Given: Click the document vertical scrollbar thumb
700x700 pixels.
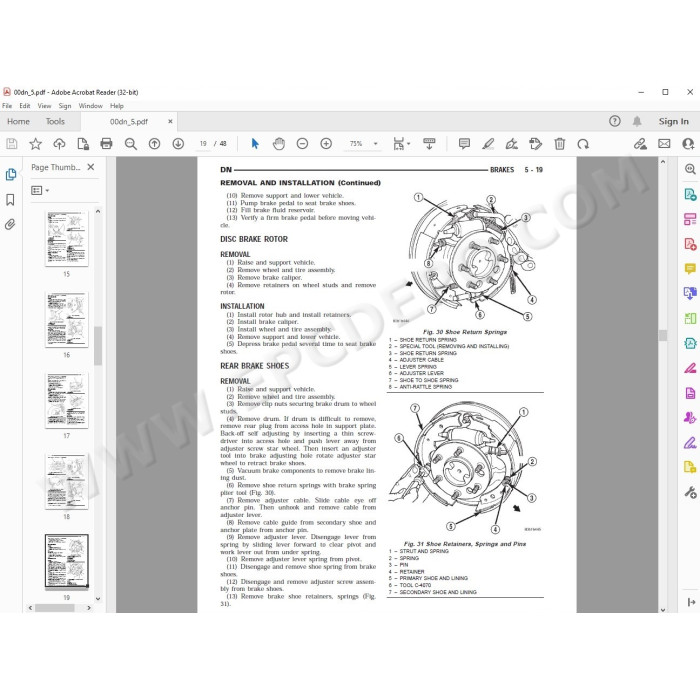Looking at the screenshot, I should [662, 335].
